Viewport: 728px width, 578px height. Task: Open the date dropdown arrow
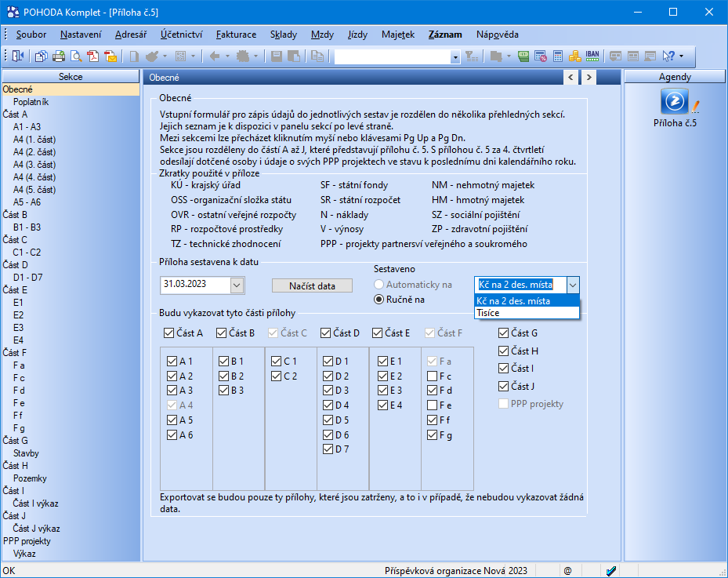pyautogui.click(x=237, y=285)
